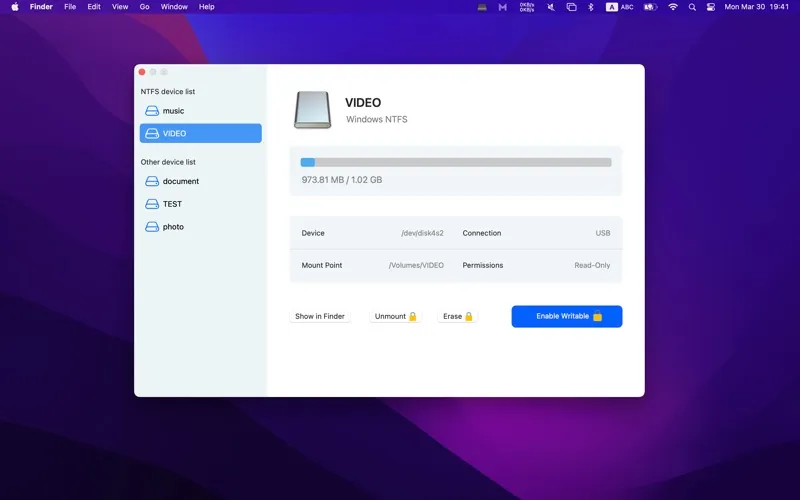This screenshot has width=800, height=500.
Task: Open the ABC input source menu
Action: pos(619,7)
